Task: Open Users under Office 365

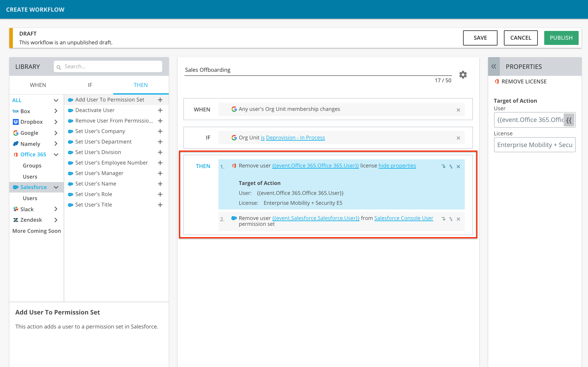Action: pos(30,176)
